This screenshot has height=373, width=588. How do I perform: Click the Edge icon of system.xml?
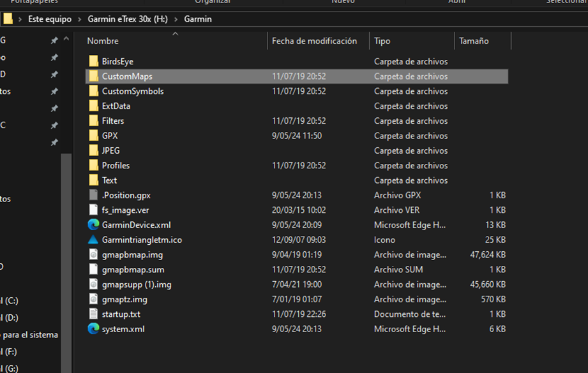[93, 329]
